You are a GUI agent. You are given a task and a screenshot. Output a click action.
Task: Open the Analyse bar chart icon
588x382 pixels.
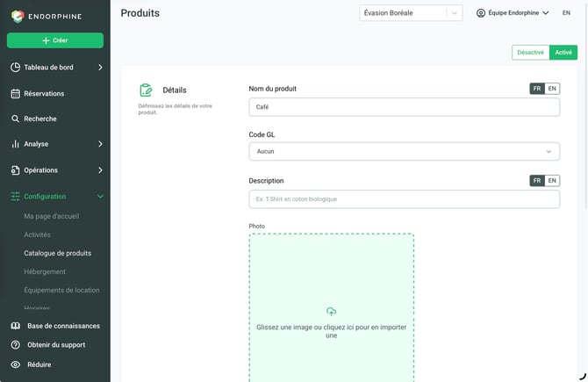[x=15, y=144]
